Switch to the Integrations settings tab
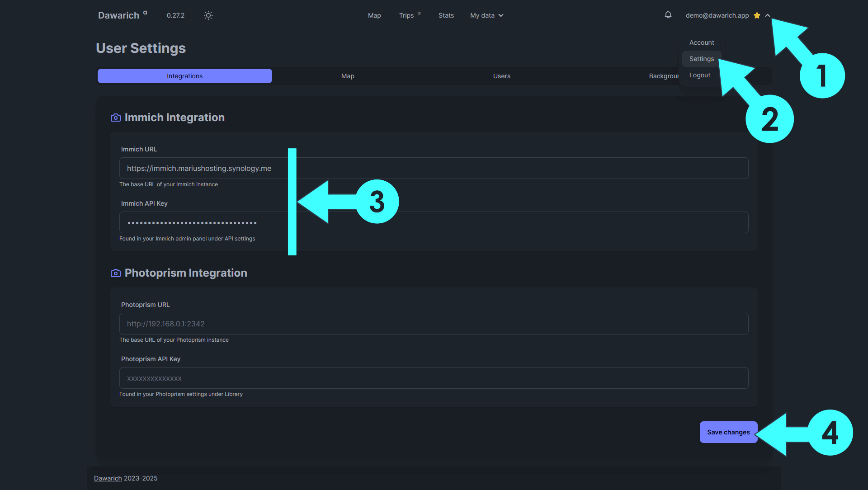The image size is (868, 490). [x=184, y=76]
